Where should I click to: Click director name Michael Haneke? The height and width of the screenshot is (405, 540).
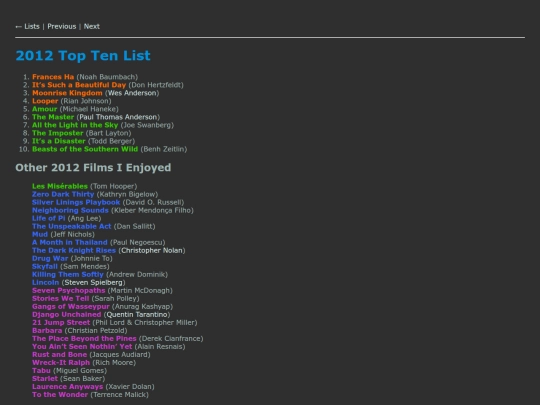click(89, 109)
